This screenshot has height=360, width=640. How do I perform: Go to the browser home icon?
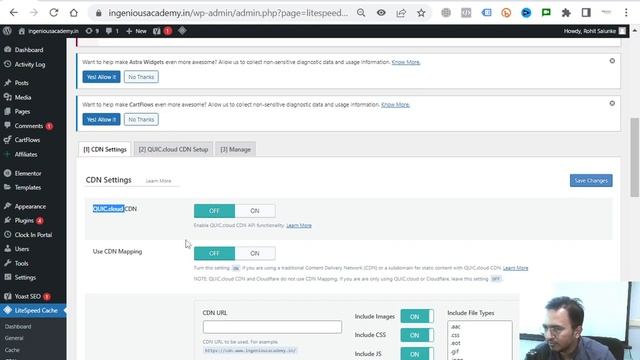click(x=73, y=13)
